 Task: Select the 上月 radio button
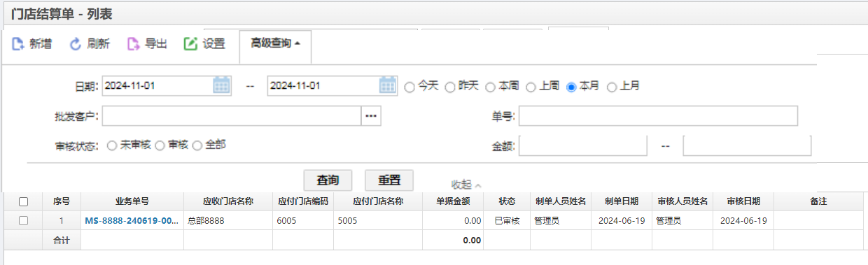(x=612, y=87)
